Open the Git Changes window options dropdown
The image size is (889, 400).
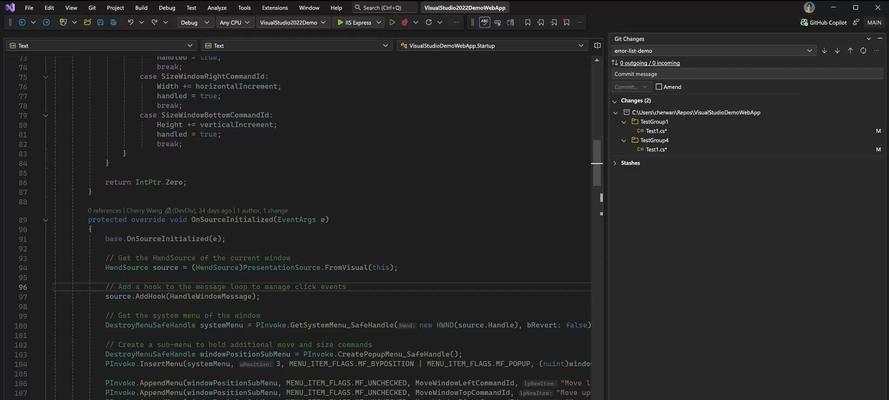(867, 39)
